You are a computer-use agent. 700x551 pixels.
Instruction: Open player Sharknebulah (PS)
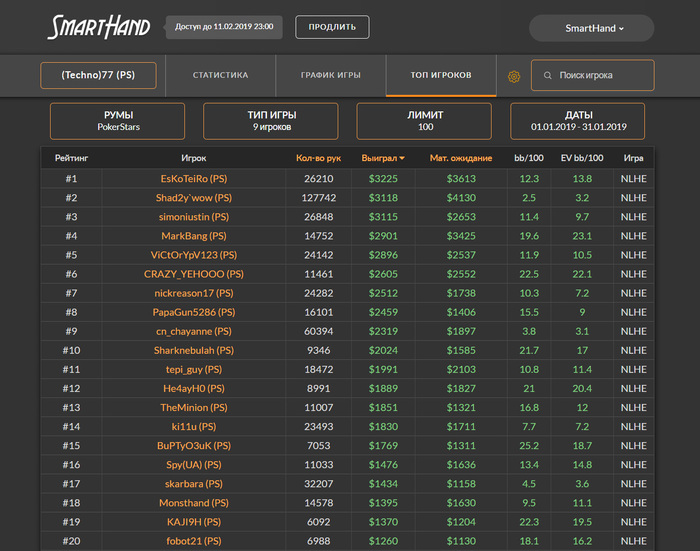(x=194, y=351)
